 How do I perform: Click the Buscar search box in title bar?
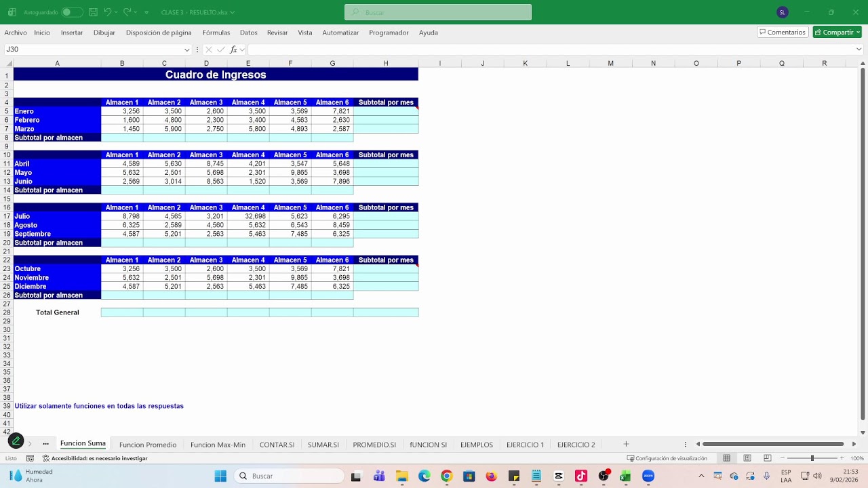[438, 12]
